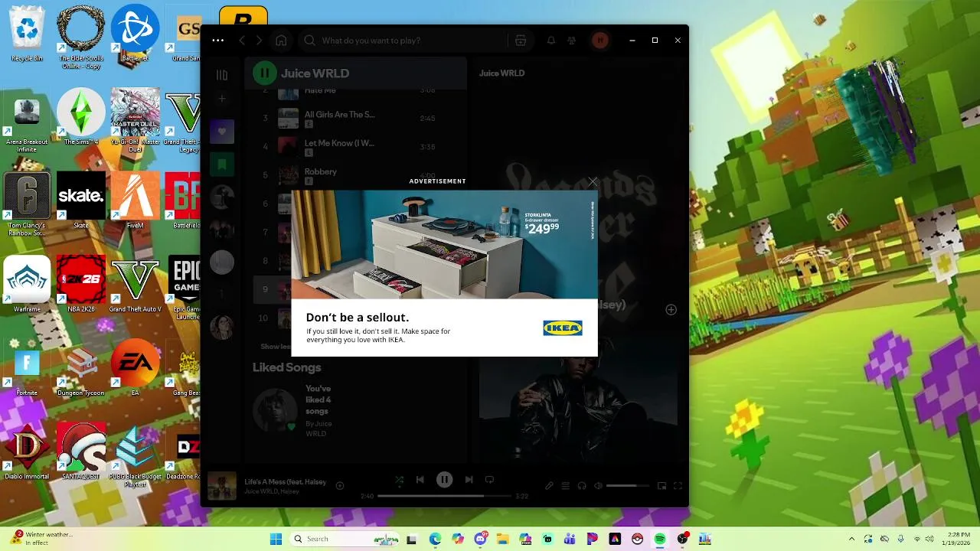The width and height of the screenshot is (980, 551).
Task: Open Liked Songs heart tile in sidebar
Action: point(222,132)
